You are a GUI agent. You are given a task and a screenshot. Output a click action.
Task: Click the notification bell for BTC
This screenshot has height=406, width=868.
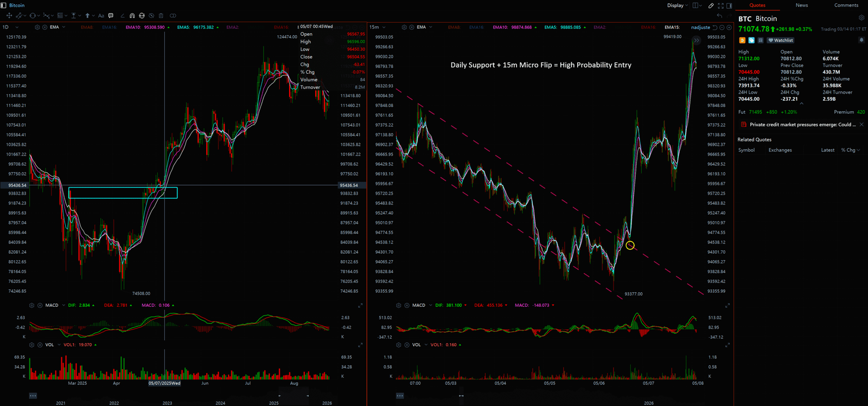coord(861,40)
